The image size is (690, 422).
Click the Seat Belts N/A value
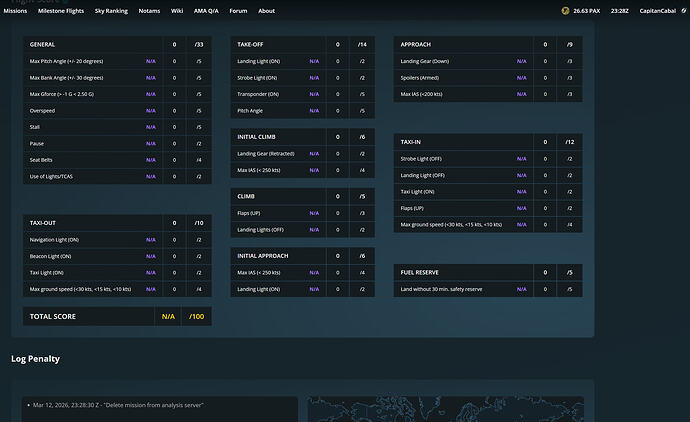coord(150,160)
